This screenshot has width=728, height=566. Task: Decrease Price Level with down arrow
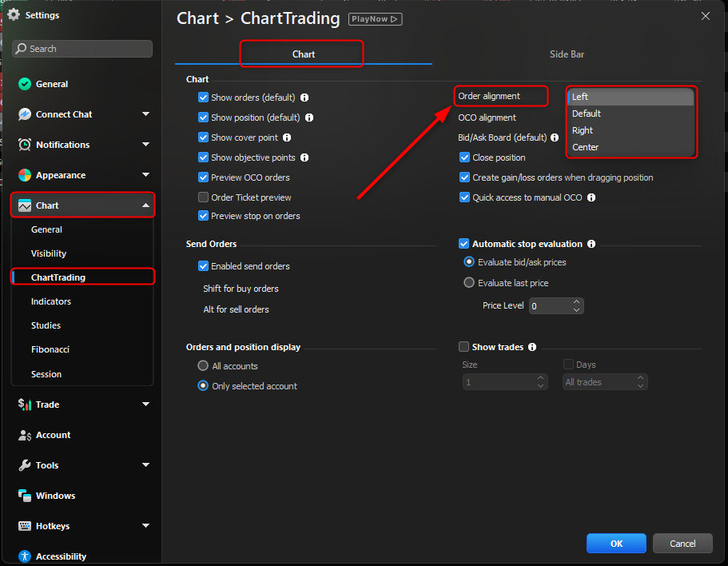click(x=576, y=309)
